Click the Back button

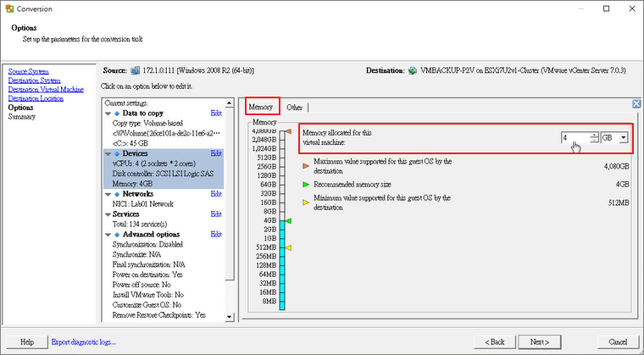tap(495, 341)
